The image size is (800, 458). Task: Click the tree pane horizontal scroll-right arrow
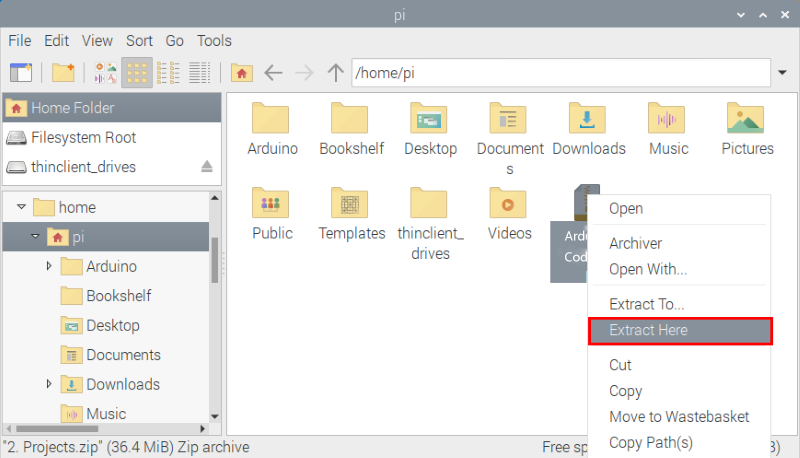(x=203, y=429)
